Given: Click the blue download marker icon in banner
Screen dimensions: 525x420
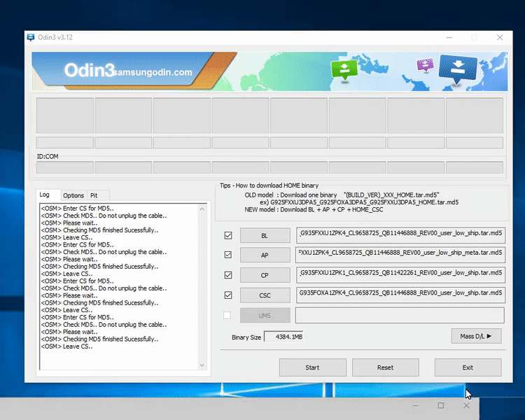Looking at the screenshot, I should (457, 69).
